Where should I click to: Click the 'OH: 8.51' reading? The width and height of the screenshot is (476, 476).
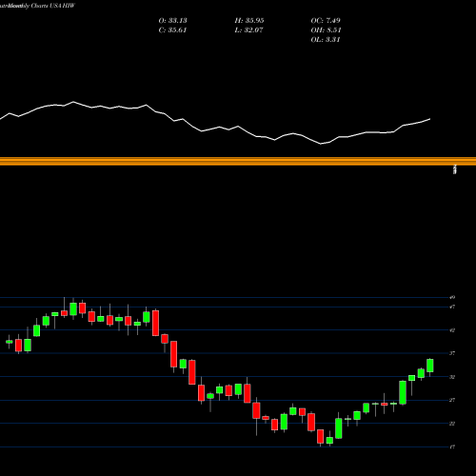pos(326,30)
